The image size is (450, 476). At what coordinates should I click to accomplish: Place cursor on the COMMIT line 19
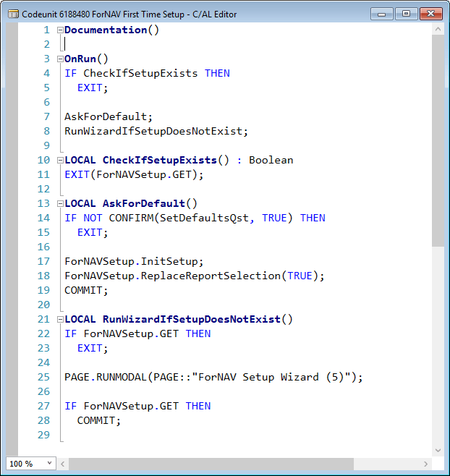(85, 290)
